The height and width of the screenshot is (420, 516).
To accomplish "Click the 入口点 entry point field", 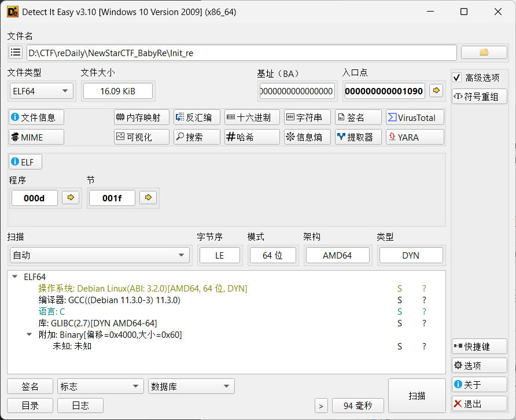I will [385, 91].
